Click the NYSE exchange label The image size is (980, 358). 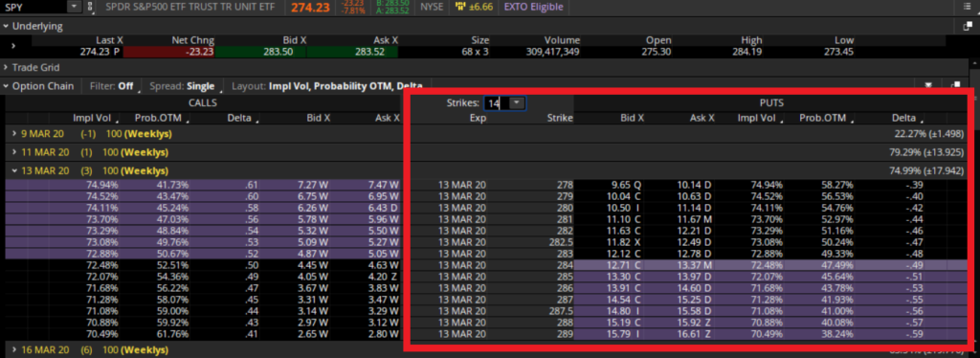point(433,8)
